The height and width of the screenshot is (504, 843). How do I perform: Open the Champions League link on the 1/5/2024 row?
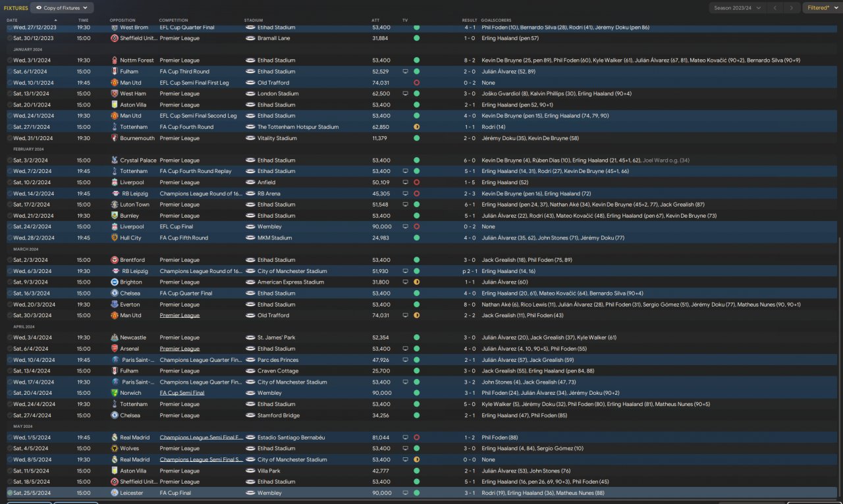(202, 438)
